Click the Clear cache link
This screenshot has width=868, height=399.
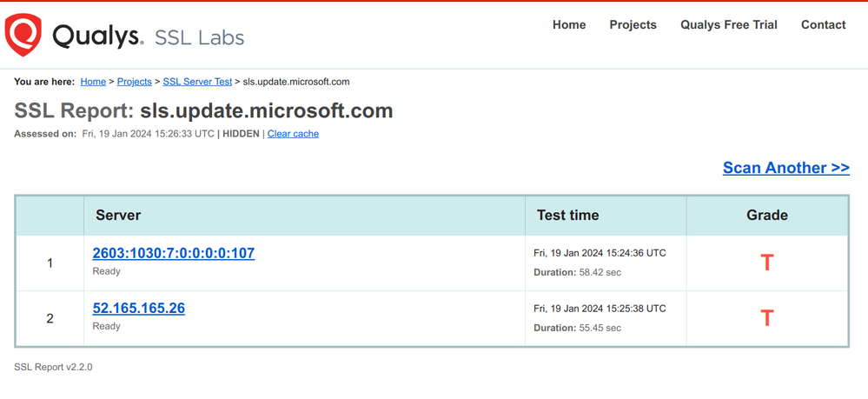(x=293, y=134)
